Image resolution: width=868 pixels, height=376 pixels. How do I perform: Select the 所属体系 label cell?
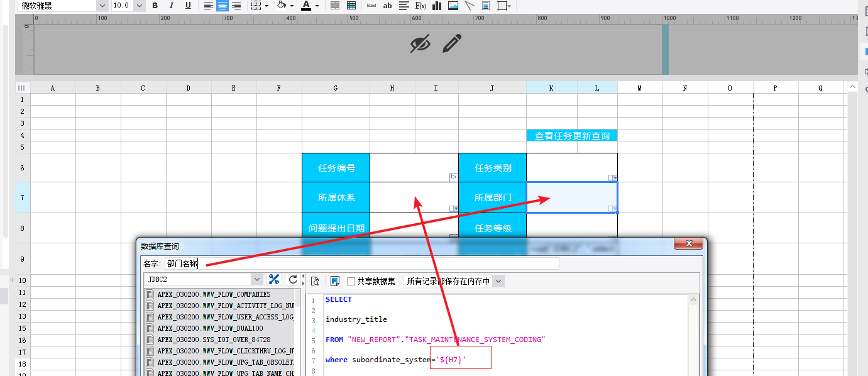[336, 197]
